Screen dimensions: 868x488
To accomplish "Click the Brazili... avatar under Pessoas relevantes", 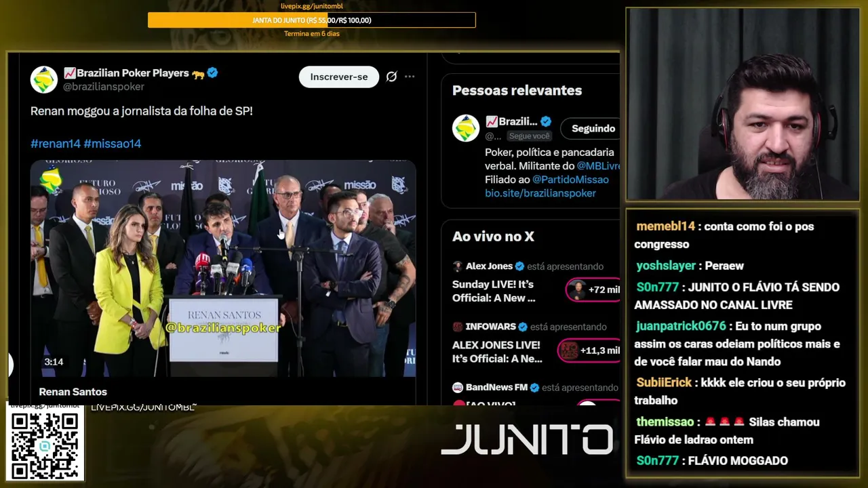I will 466,128.
